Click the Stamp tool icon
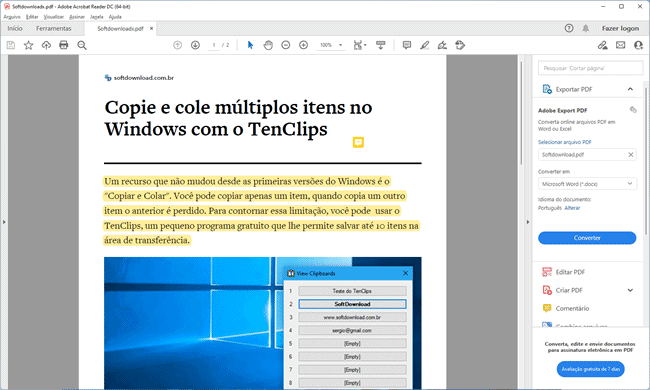650x390 pixels. tap(460, 45)
